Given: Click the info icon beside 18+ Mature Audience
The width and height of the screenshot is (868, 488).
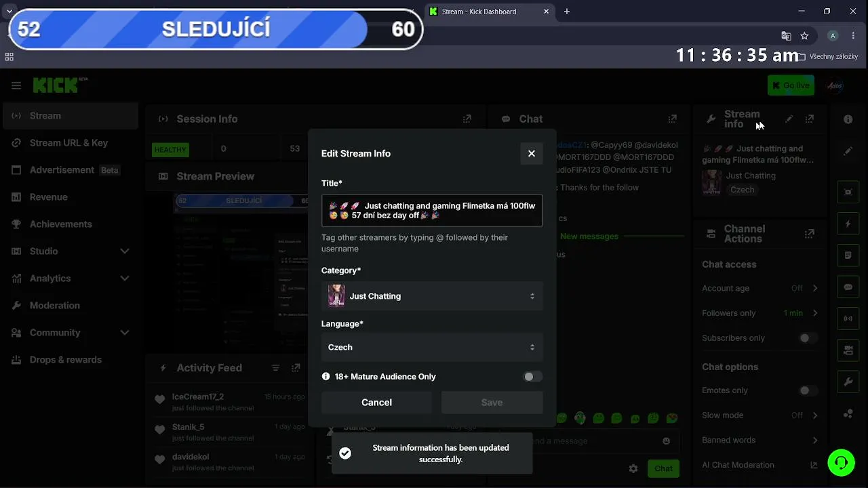Looking at the screenshot, I should click(326, 376).
